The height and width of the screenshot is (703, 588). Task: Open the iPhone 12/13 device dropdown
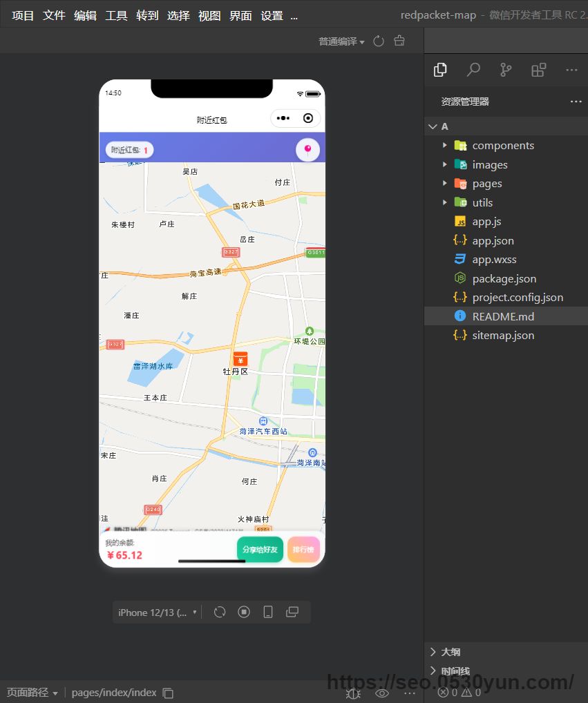tap(158, 613)
